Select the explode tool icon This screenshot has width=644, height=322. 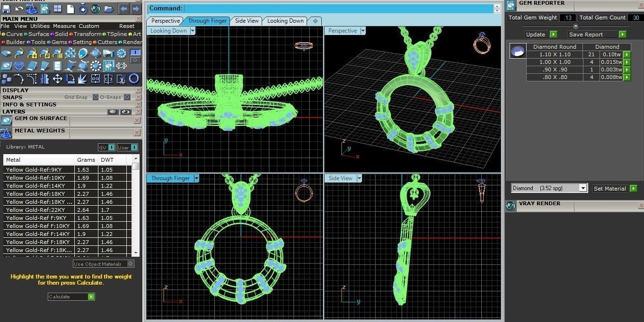(x=83, y=78)
